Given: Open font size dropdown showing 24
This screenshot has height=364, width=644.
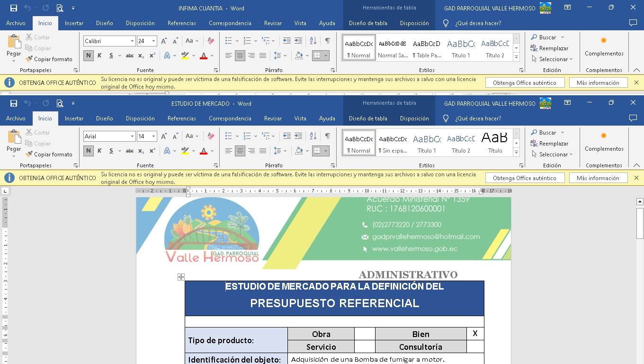Looking at the screenshot, I should [153, 41].
